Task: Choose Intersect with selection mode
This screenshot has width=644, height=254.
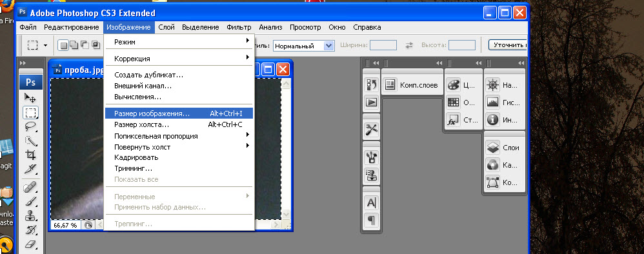Action: [96, 45]
